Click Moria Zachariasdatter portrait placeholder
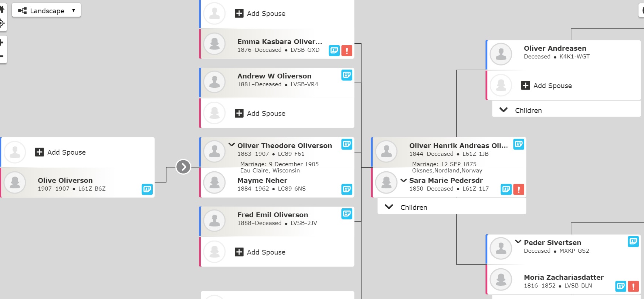 click(x=501, y=279)
